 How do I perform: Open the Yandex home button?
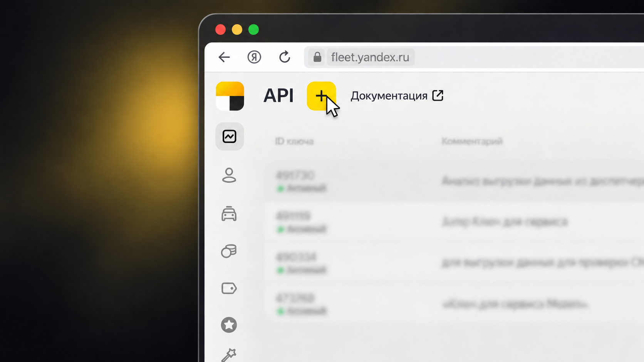tap(254, 57)
